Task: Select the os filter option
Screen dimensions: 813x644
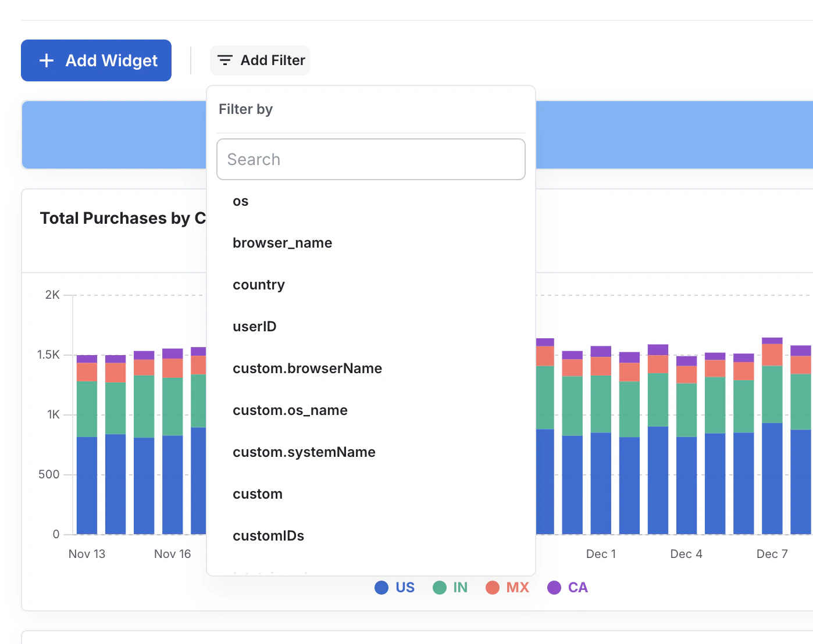Action: click(x=240, y=201)
